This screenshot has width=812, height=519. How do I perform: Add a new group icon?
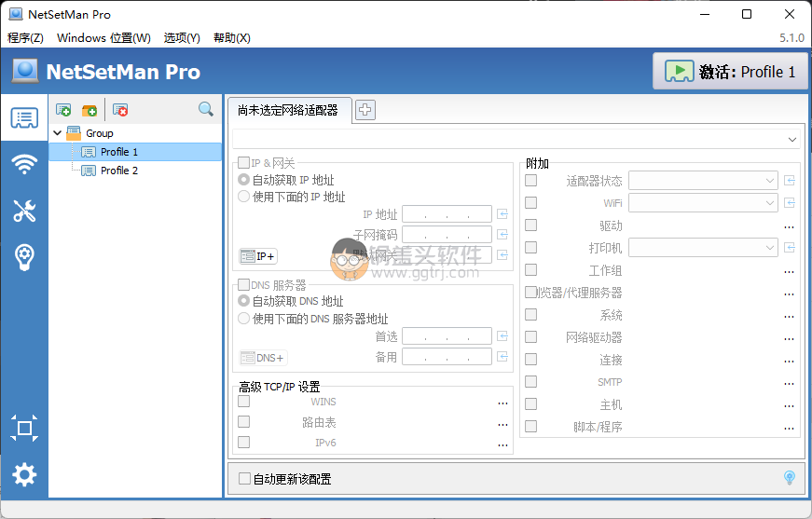(x=89, y=110)
